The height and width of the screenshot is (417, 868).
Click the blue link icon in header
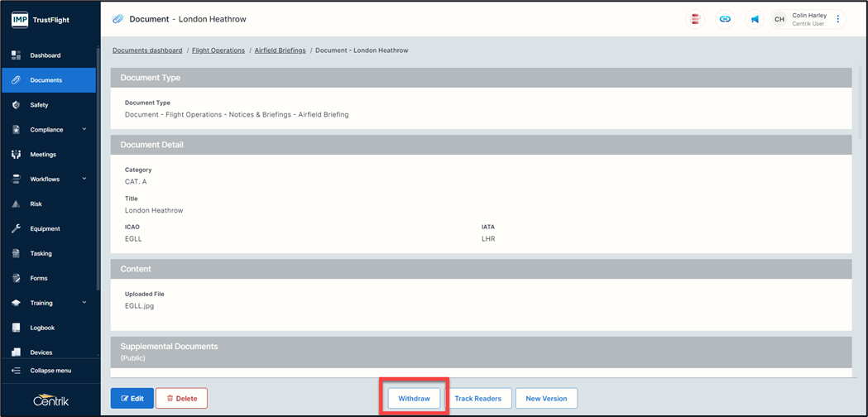pos(725,19)
